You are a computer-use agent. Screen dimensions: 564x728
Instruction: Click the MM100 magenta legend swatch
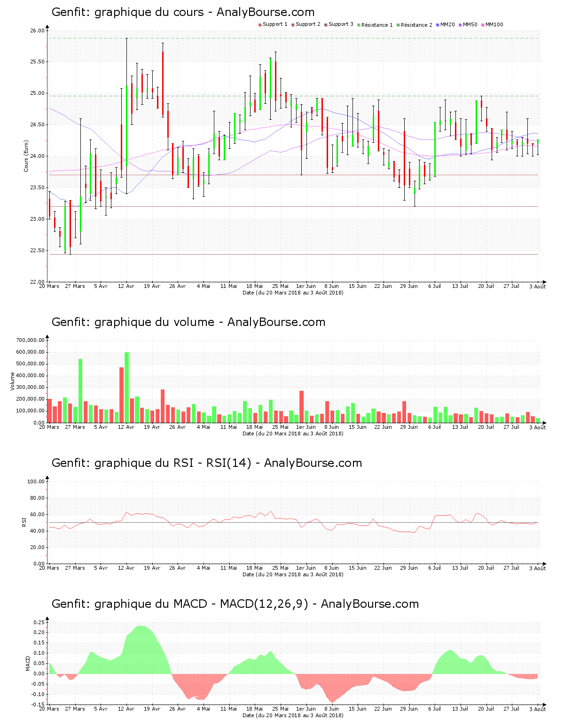[483, 25]
